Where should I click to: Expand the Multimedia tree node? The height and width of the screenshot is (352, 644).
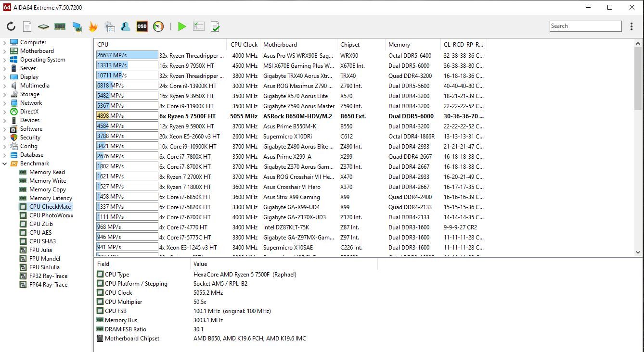(5, 86)
